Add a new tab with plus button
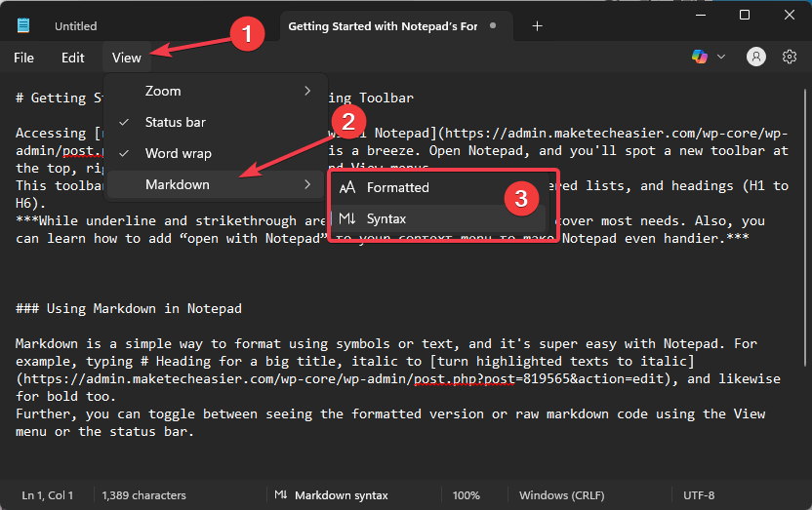This screenshot has height=510, width=812. pos(537,26)
